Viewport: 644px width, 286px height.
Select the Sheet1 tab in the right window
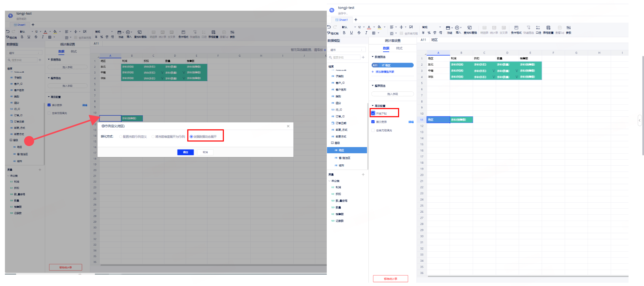(342, 20)
